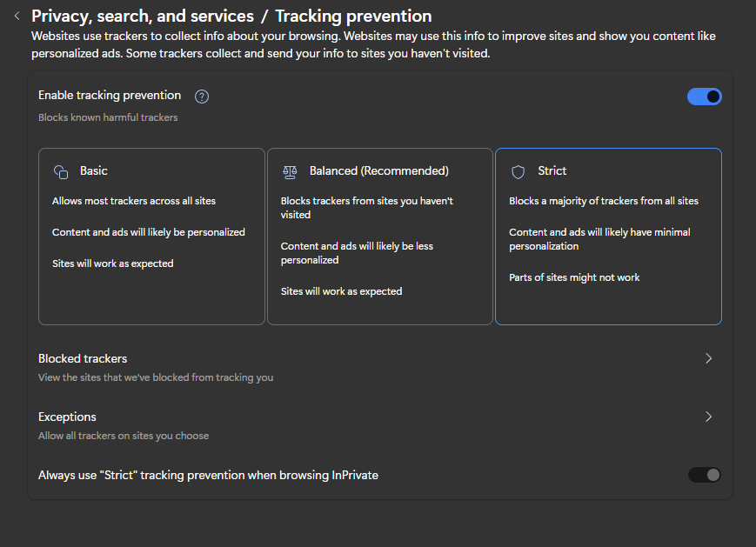This screenshot has height=547, width=756.
Task: Expand Blocked trackers with its chevron arrow
Action: [708, 358]
